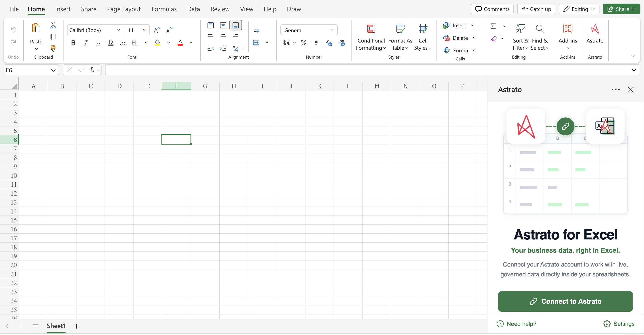This screenshot has height=335, width=644.
Task: Apply Comma Style number format
Action: point(316,43)
